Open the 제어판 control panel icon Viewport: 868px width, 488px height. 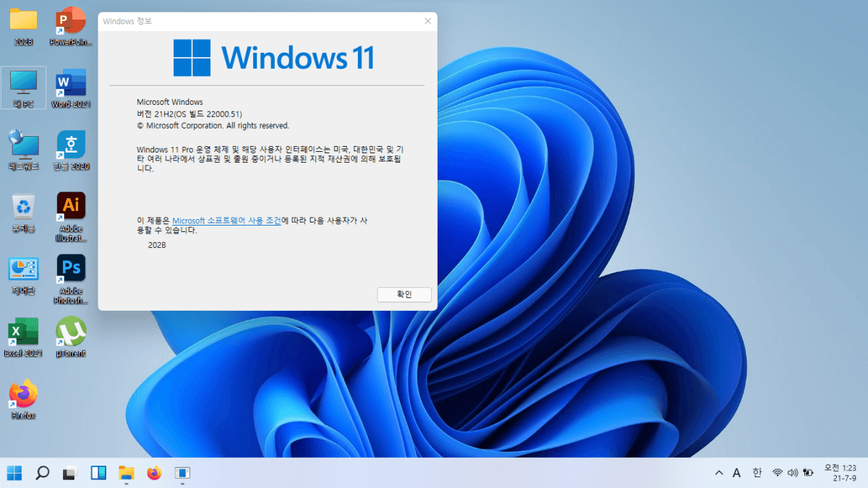pos(24,275)
